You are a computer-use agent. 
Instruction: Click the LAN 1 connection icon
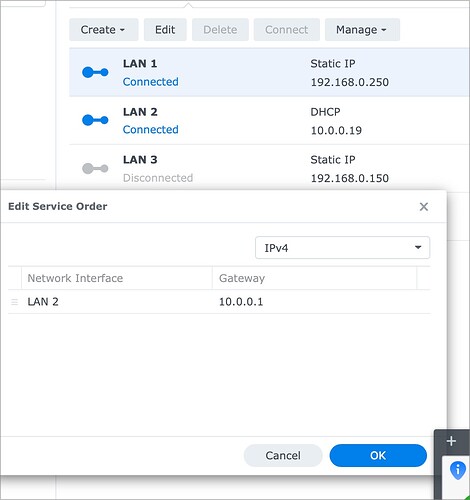click(x=95, y=72)
